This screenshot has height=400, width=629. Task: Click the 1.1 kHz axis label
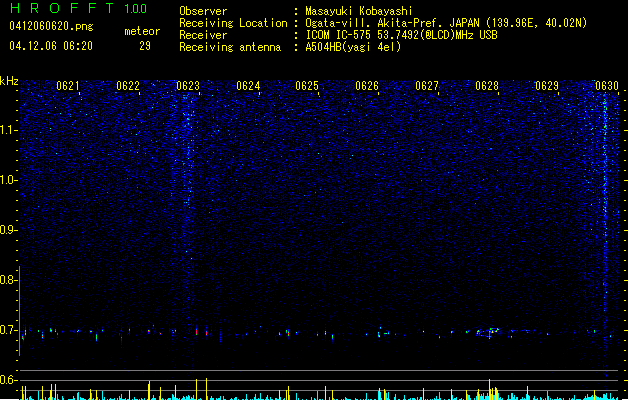coord(9,130)
